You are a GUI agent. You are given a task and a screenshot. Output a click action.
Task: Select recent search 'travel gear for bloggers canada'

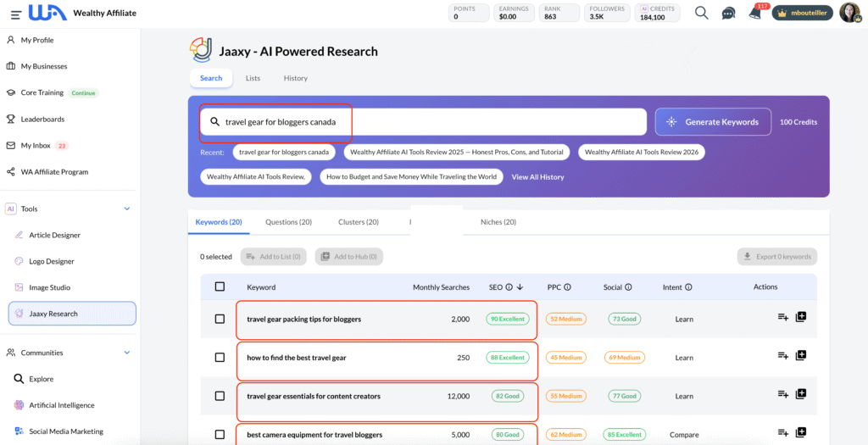click(x=283, y=152)
